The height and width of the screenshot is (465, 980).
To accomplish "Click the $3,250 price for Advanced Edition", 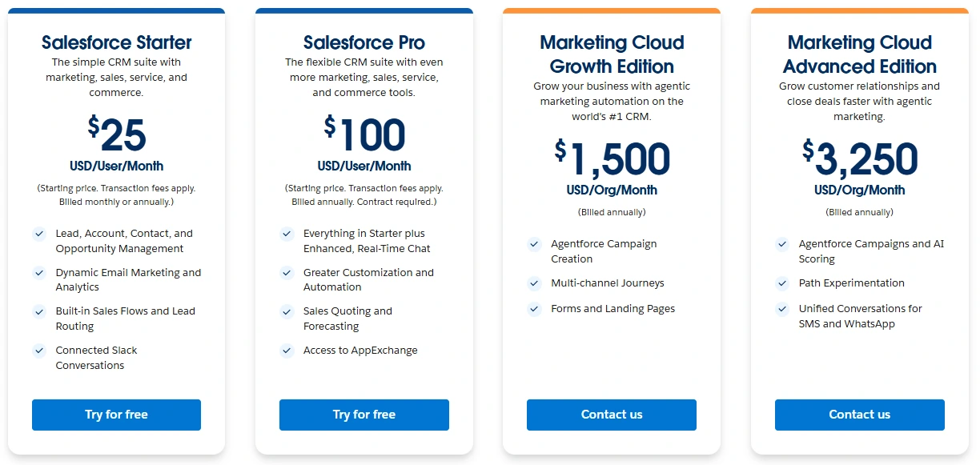I will tap(859, 158).
